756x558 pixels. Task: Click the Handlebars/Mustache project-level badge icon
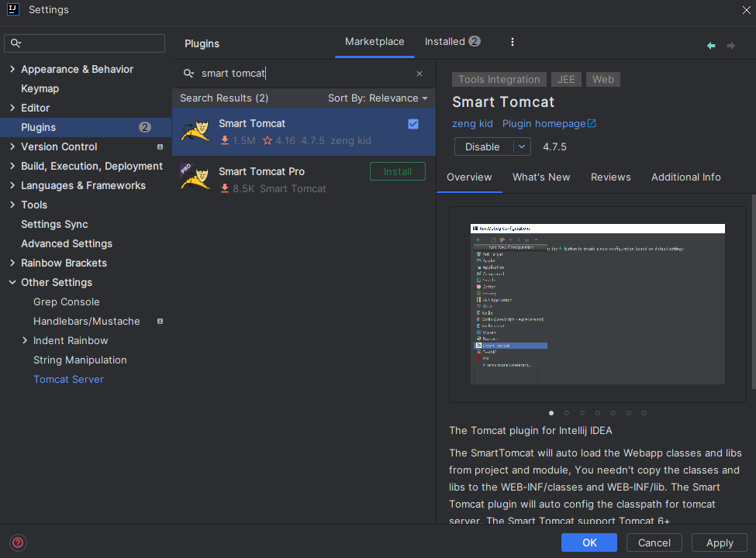tap(160, 322)
